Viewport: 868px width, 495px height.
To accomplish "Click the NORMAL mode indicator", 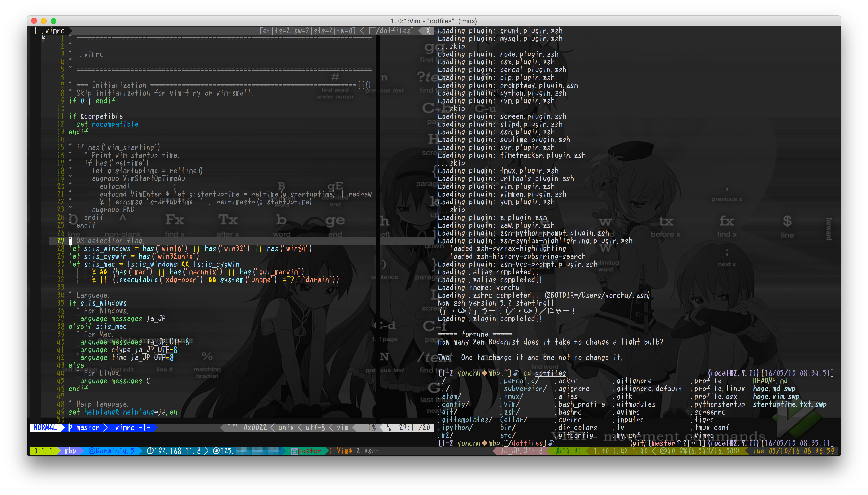I will coord(45,428).
